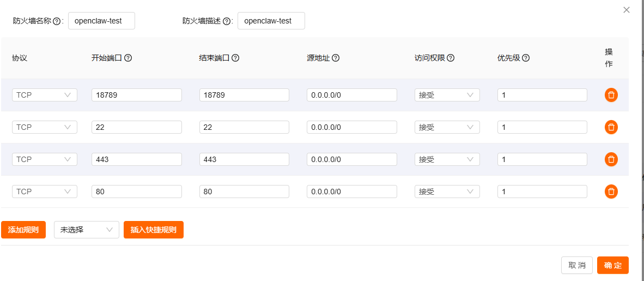Screen dimensions: 644x281
Task: Cancel with the 取消 button
Action: (x=576, y=265)
